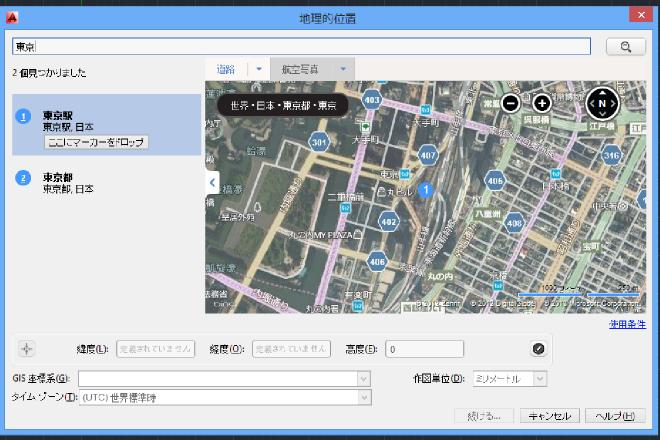Zoom out the map with minus button
The height and width of the screenshot is (440, 660).
[511, 103]
